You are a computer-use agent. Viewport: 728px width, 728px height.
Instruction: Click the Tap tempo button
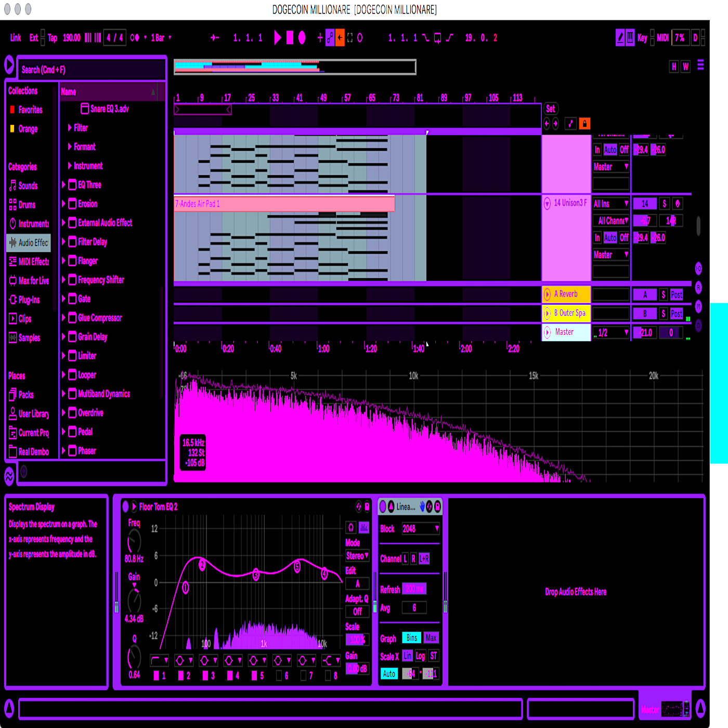tap(52, 37)
